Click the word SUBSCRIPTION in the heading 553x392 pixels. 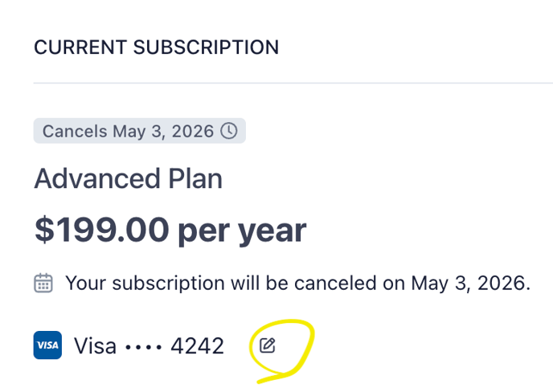[x=206, y=47]
